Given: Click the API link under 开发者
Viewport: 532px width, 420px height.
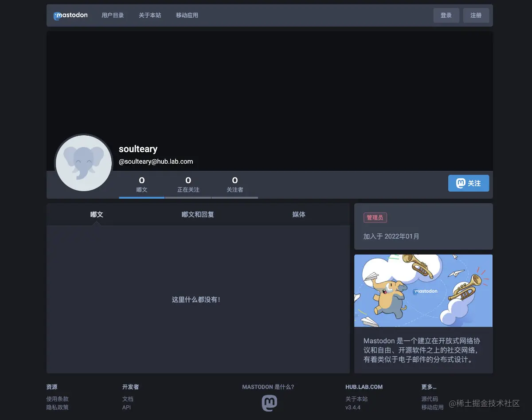Looking at the screenshot, I should pyautogui.click(x=126, y=407).
